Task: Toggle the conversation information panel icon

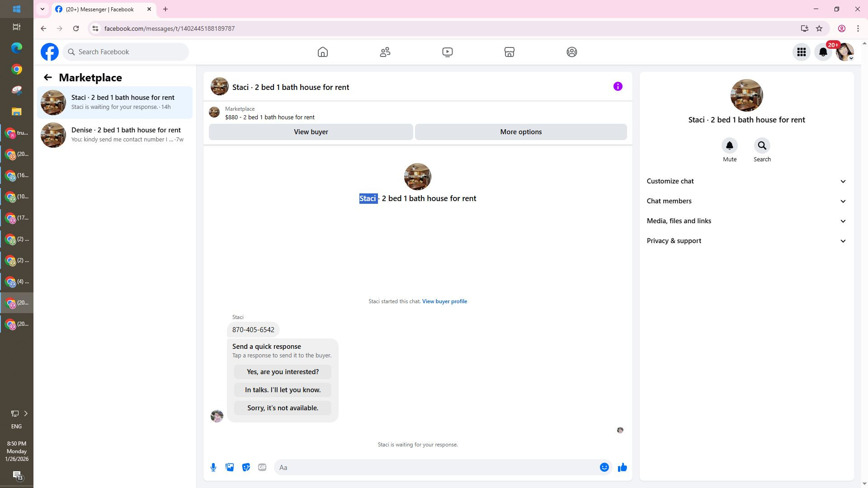Action: tap(618, 86)
